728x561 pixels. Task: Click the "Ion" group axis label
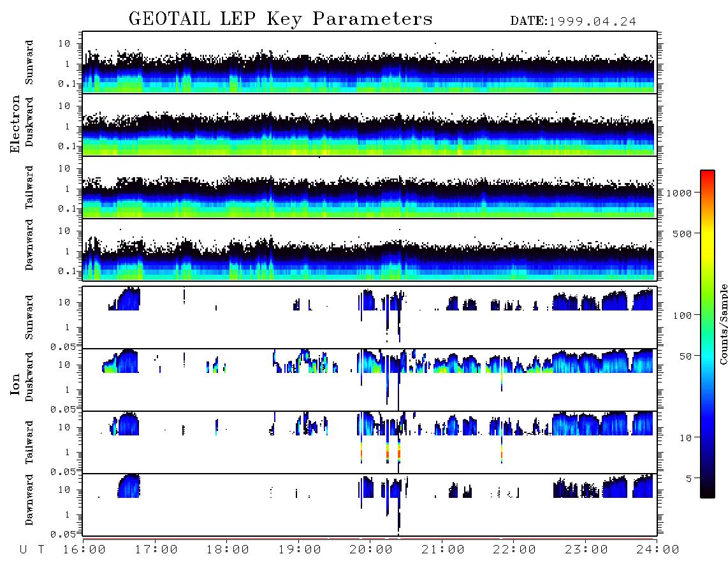point(15,384)
